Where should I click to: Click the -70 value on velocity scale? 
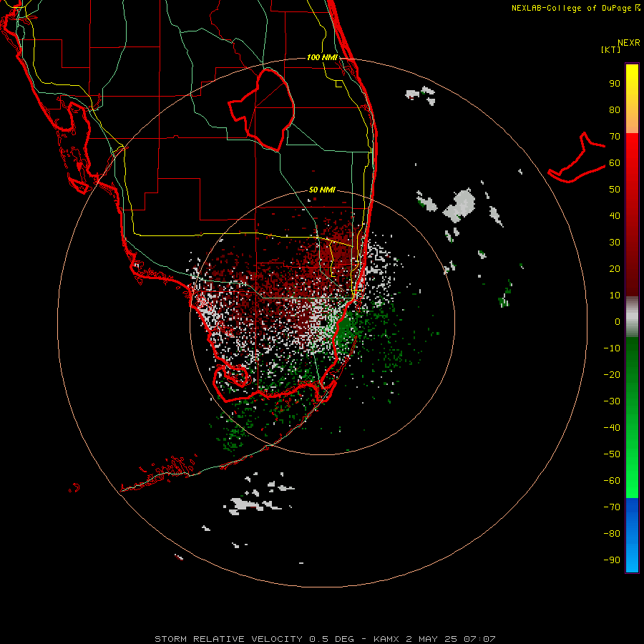(x=612, y=507)
